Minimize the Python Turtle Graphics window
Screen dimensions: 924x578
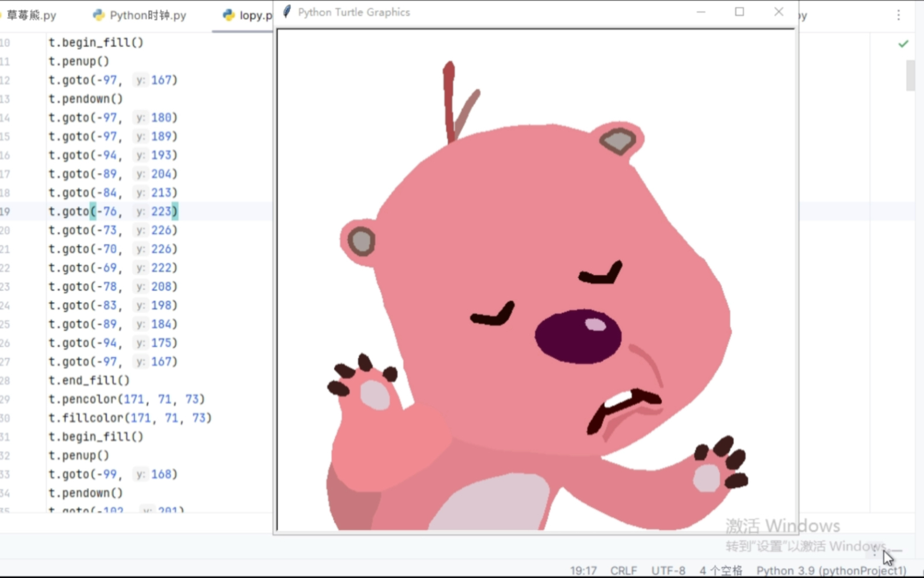point(701,12)
